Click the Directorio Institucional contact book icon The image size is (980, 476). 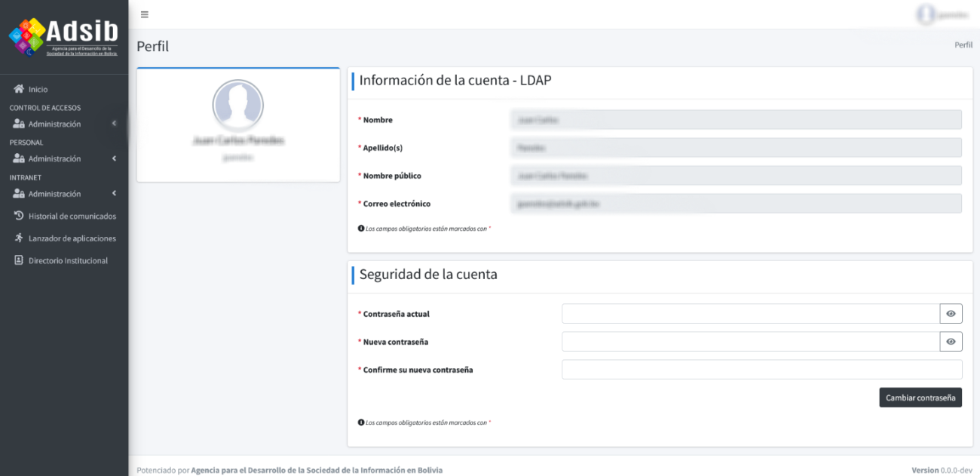coord(20,260)
